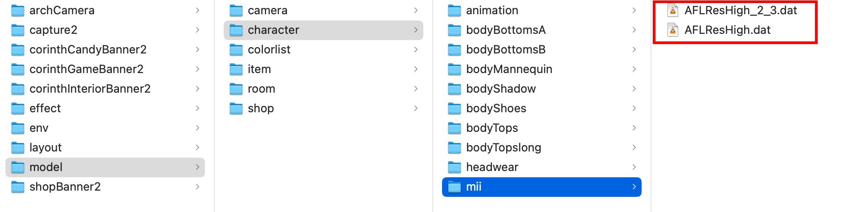The width and height of the screenshot is (868, 212).
Task: Click the AFLResHigh.dat file icon
Action: pos(673,30)
